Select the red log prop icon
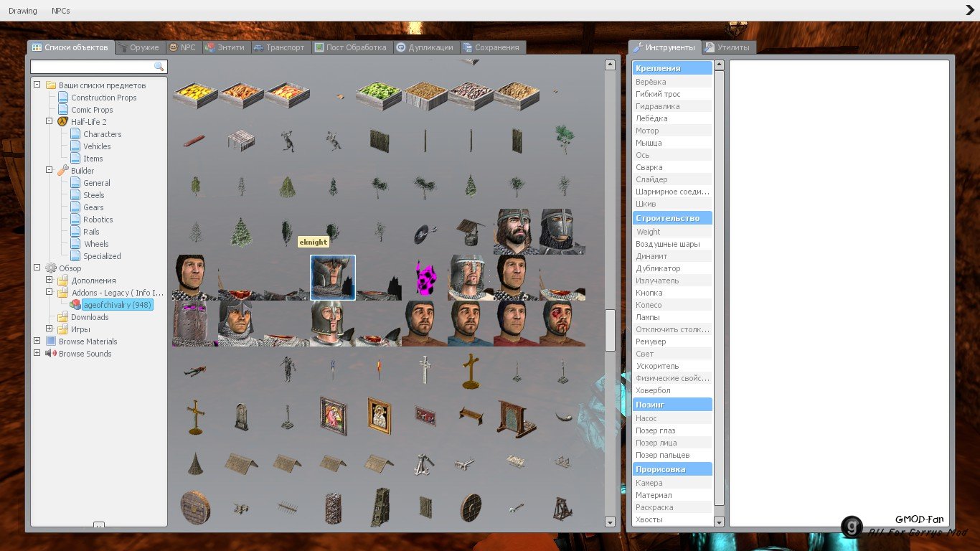 click(195, 140)
